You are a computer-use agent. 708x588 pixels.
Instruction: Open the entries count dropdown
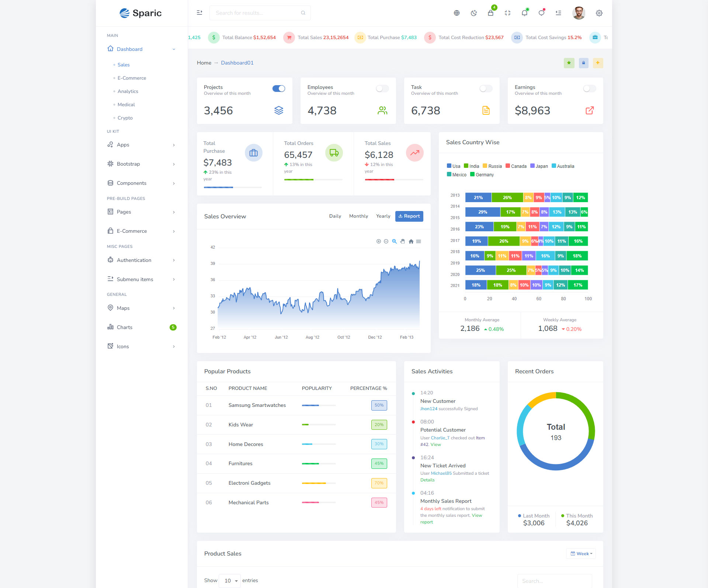click(230, 581)
